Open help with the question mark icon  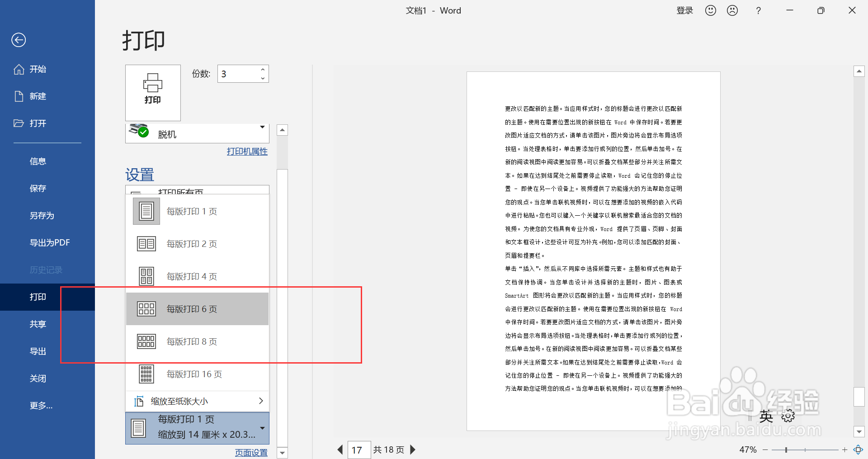coord(759,10)
